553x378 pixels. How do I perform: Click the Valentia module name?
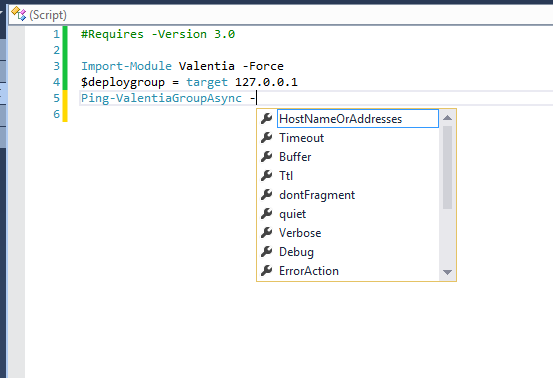(207, 66)
